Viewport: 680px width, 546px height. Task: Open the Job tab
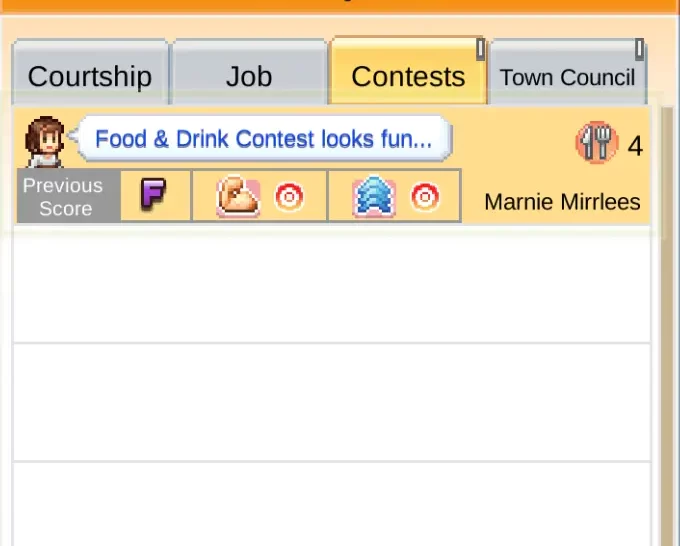pyautogui.click(x=249, y=77)
